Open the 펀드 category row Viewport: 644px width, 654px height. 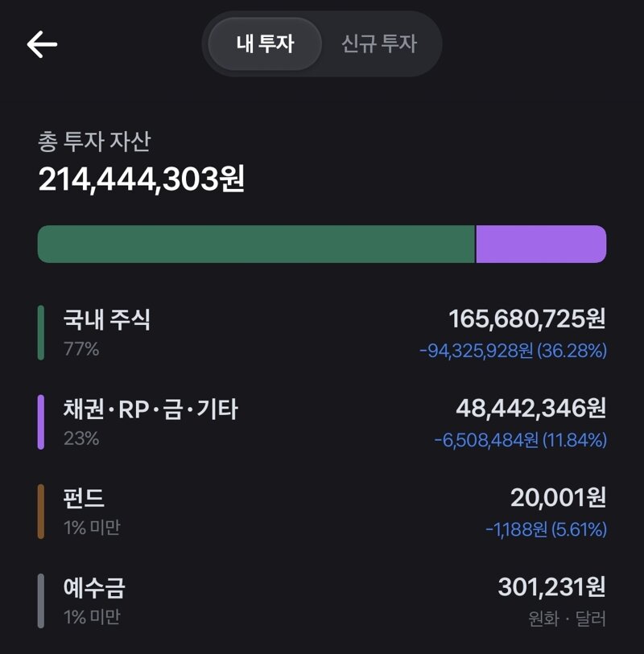(322, 512)
